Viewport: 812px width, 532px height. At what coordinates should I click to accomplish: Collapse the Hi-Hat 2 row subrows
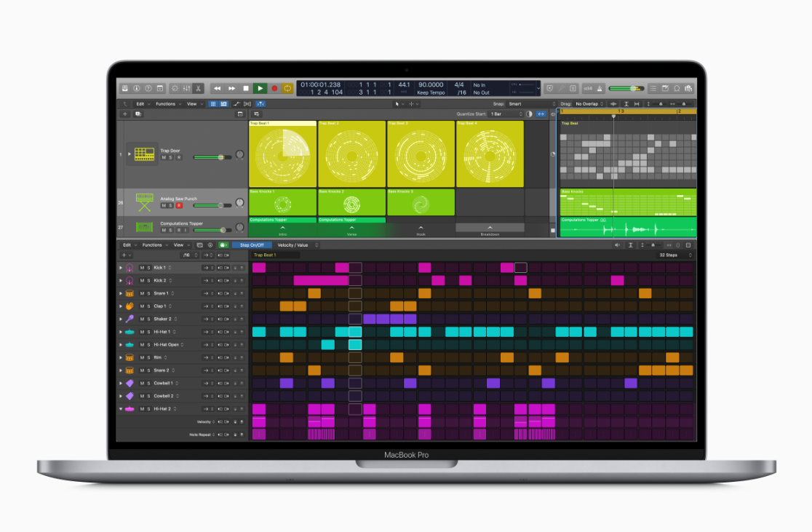(x=122, y=409)
